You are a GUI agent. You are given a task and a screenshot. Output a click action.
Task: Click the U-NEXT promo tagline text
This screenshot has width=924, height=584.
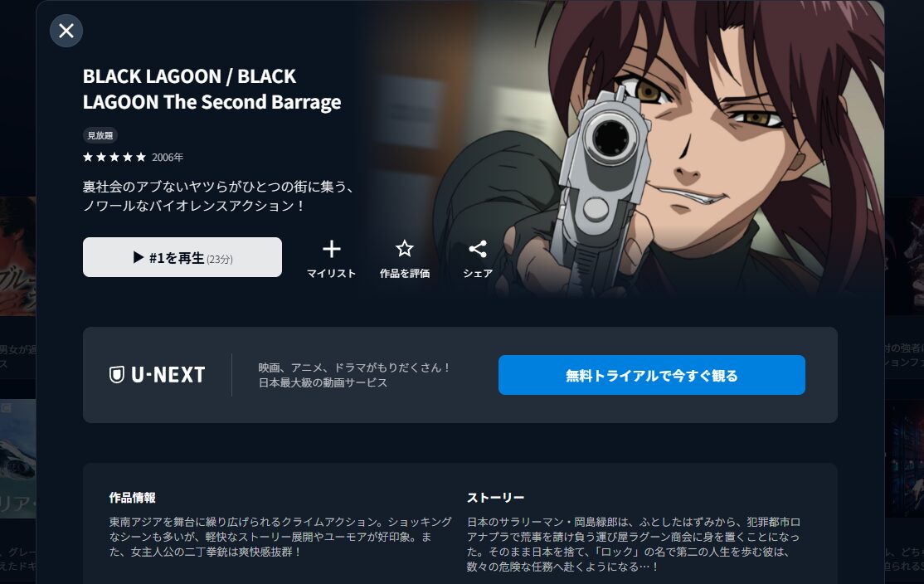(354, 375)
